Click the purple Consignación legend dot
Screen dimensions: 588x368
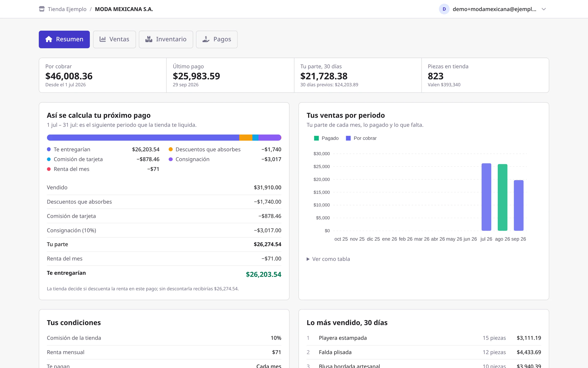coord(170,159)
